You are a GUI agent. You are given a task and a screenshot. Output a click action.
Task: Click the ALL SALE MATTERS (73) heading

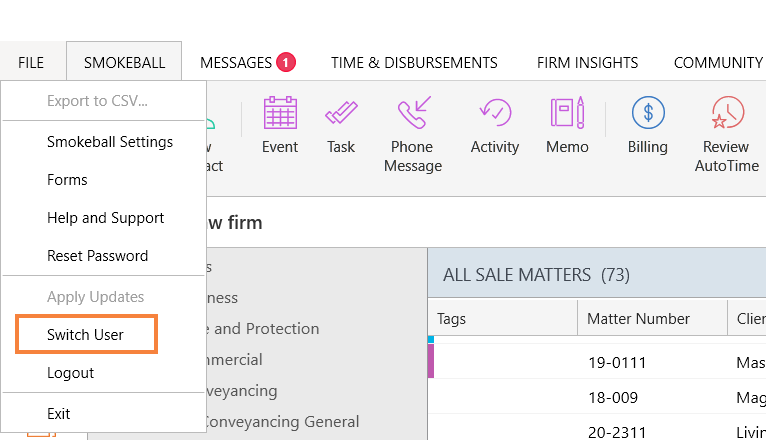click(x=536, y=275)
